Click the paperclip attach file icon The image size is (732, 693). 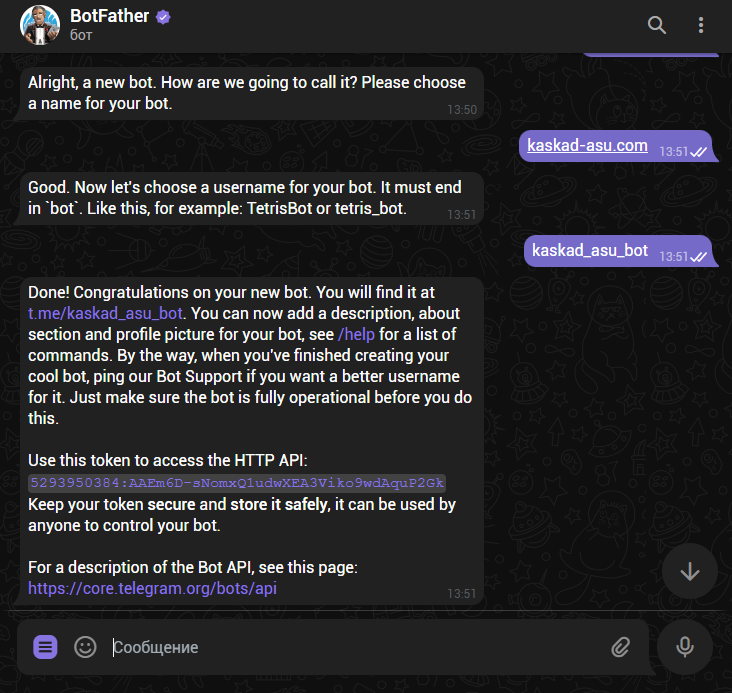[621, 647]
